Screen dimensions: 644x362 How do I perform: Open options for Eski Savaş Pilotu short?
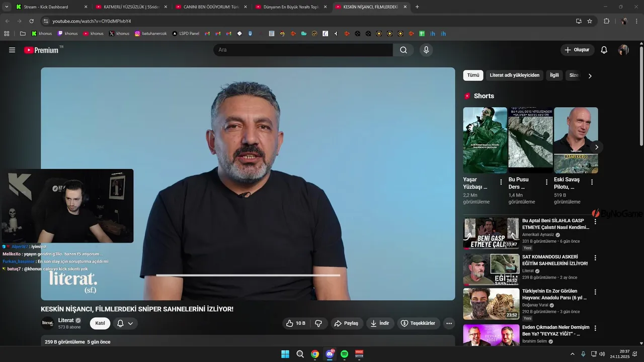[592, 182]
